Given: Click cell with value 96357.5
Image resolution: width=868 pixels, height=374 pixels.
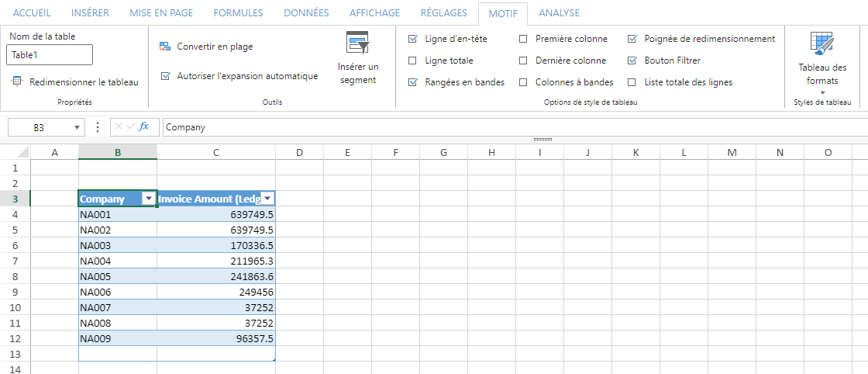Looking at the screenshot, I should 216,338.
